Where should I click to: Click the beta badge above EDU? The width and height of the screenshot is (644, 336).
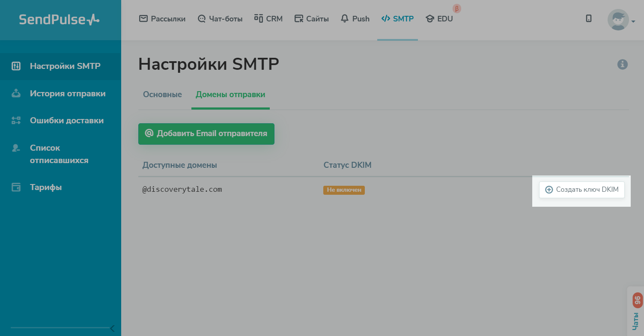pyautogui.click(x=457, y=9)
